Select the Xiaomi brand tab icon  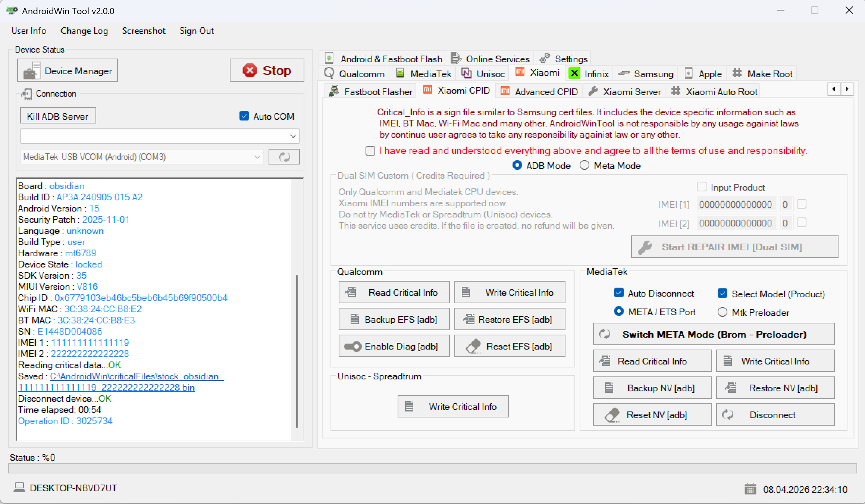click(x=519, y=72)
